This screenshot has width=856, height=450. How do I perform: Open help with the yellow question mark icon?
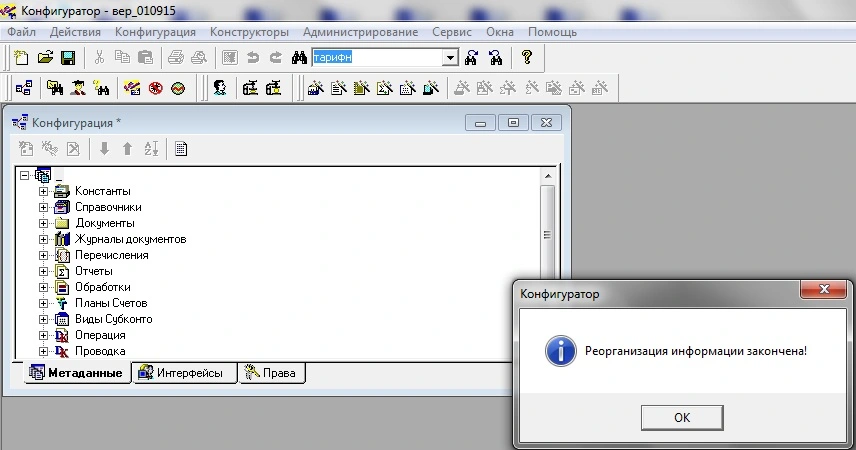tap(527, 58)
